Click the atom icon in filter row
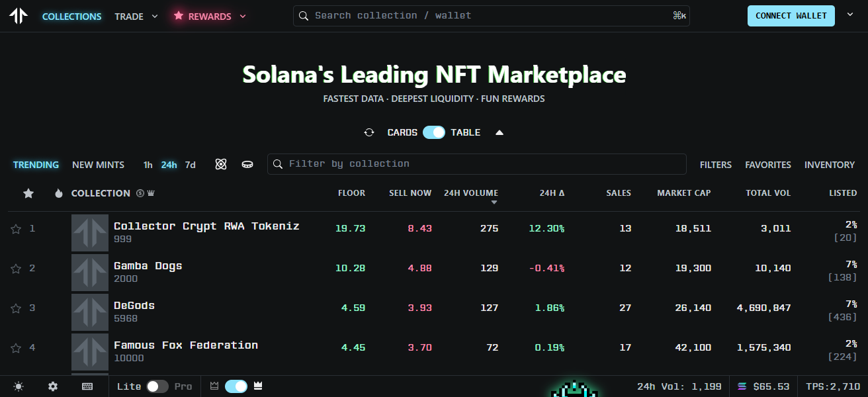Screen dimensions: 868x397 221,164
